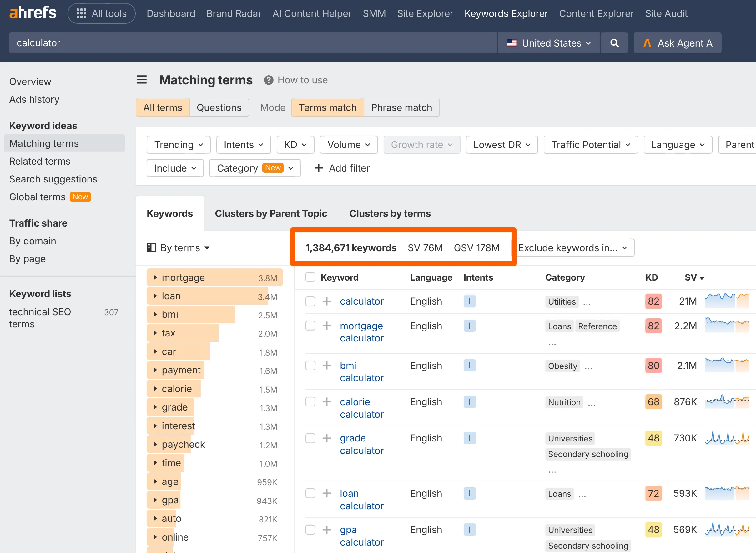Click the KD 82 badge for calculator
The width and height of the screenshot is (756, 553).
(x=653, y=301)
